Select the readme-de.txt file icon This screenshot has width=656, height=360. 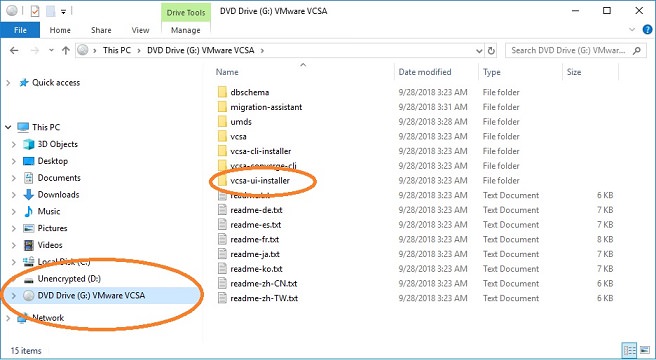tap(222, 210)
